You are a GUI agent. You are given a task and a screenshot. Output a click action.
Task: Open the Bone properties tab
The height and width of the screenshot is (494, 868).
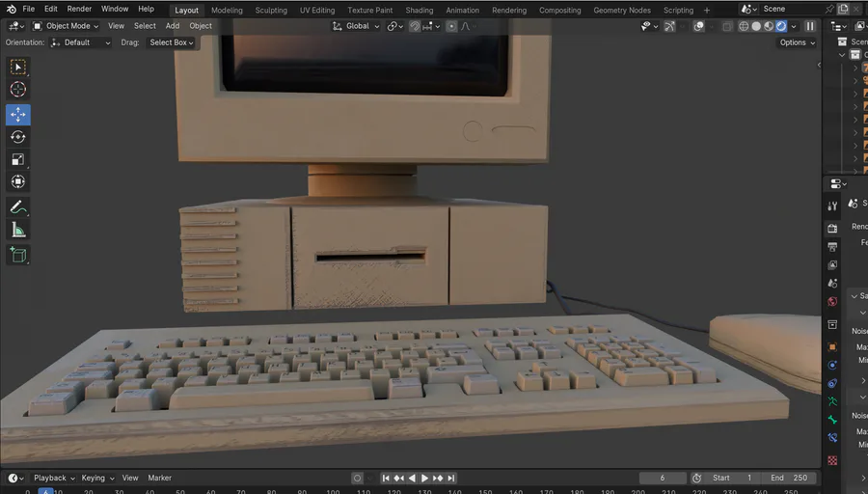tap(832, 420)
